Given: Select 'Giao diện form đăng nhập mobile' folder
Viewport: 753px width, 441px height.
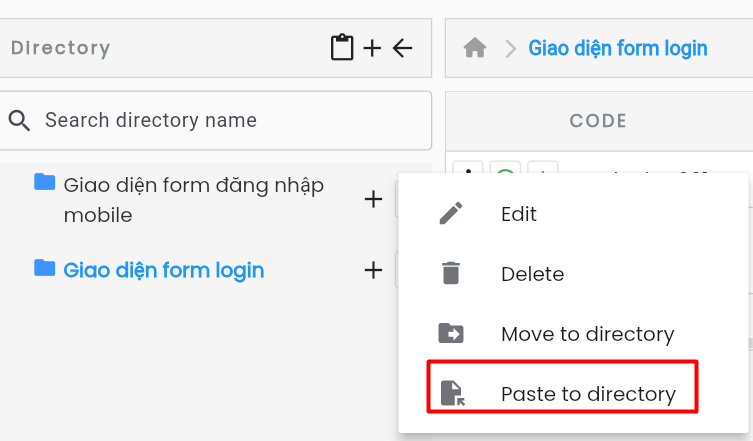Looking at the screenshot, I should [x=194, y=200].
